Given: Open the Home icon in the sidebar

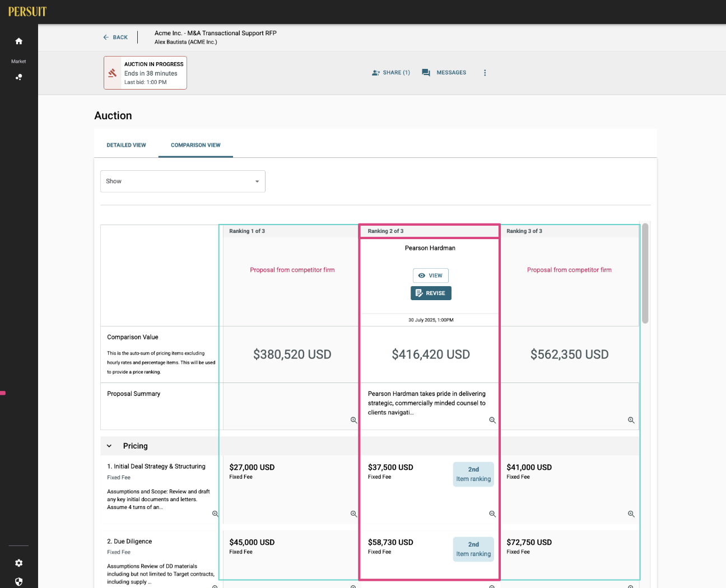Looking at the screenshot, I should (x=18, y=41).
